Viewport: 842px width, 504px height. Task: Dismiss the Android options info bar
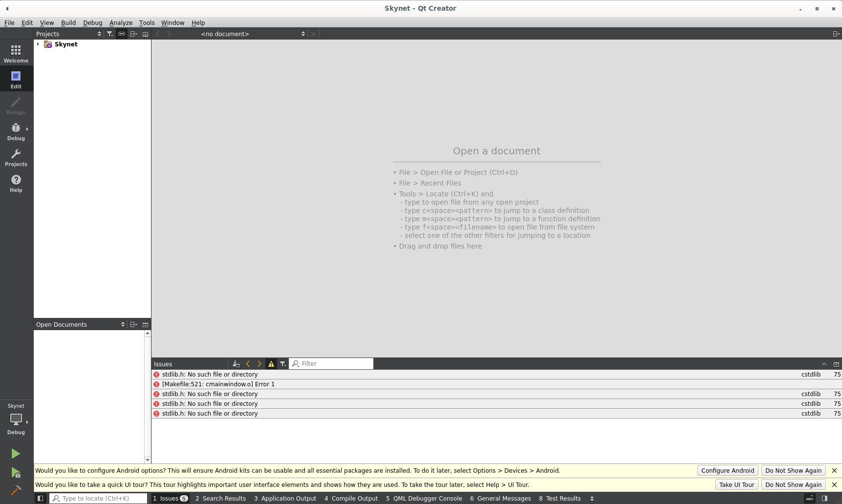834,470
